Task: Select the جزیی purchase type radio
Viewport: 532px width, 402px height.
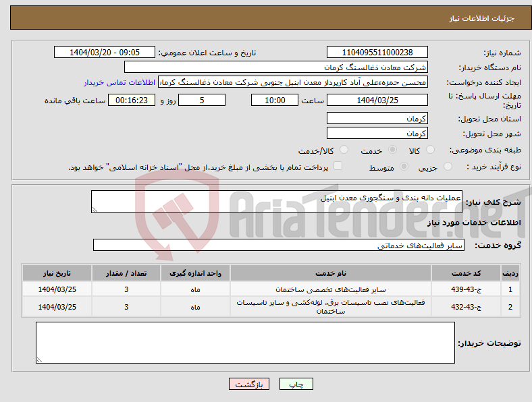Action: click(x=448, y=166)
